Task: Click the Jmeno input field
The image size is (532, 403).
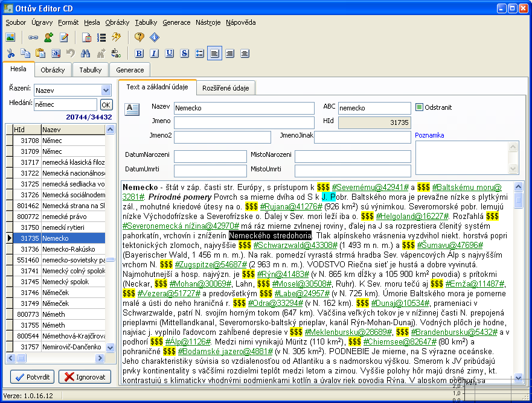Action: point(244,121)
